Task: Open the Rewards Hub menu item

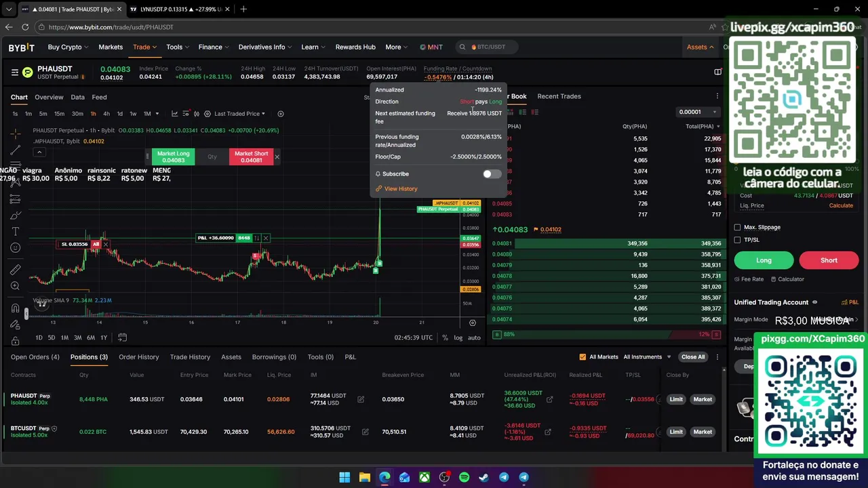Action: click(x=355, y=47)
